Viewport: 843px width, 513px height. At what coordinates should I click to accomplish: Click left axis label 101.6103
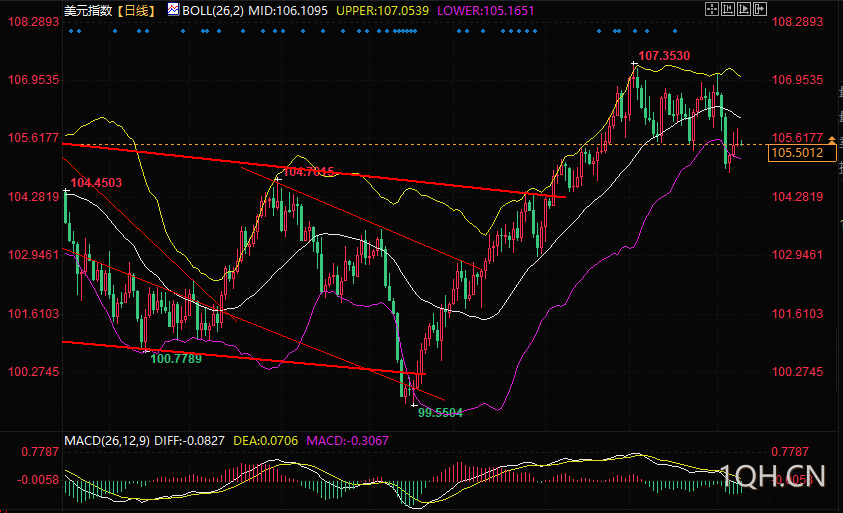point(33,314)
